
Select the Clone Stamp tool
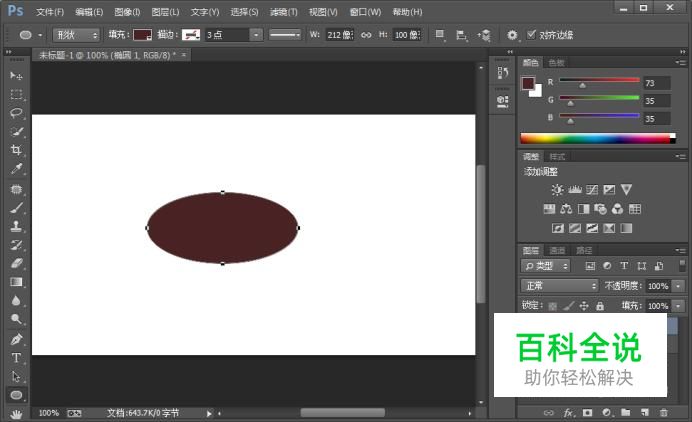click(16, 226)
